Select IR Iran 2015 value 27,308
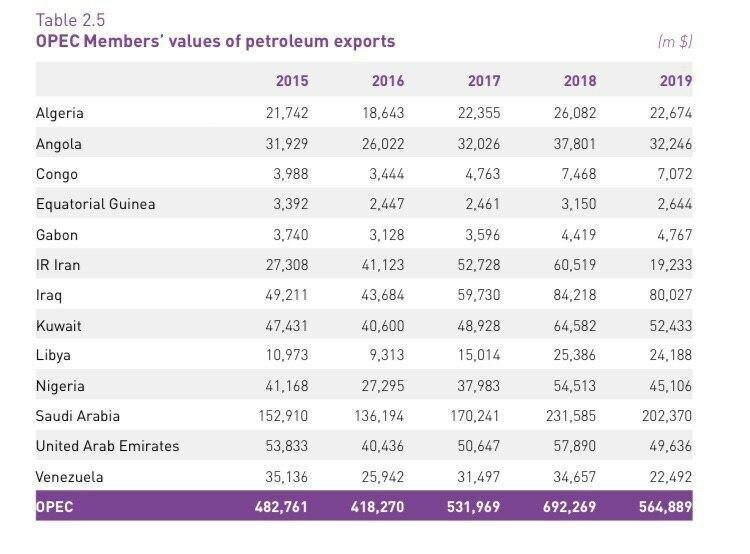Image resolution: width=750 pixels, height=554 pixels. (287, 265)
